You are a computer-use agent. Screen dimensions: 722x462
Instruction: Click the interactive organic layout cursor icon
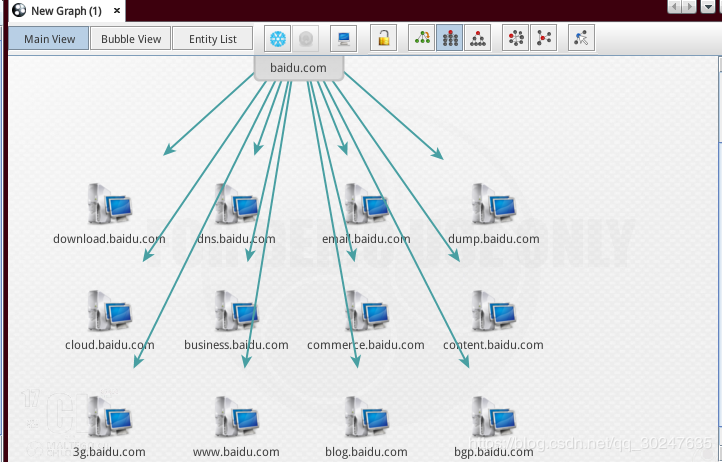(x=582, y=38)
